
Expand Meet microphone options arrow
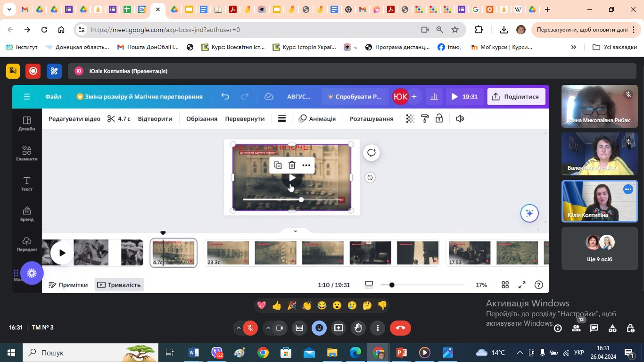tap(239, 328)
